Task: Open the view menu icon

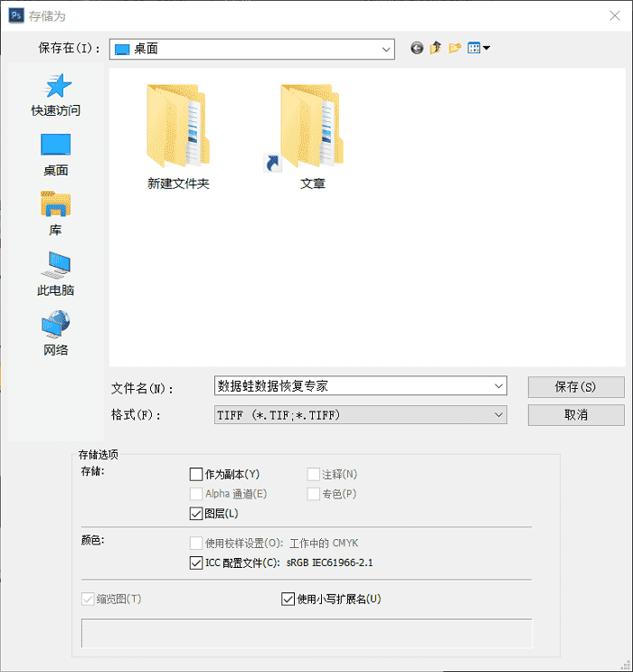Action: click(478, 48)
